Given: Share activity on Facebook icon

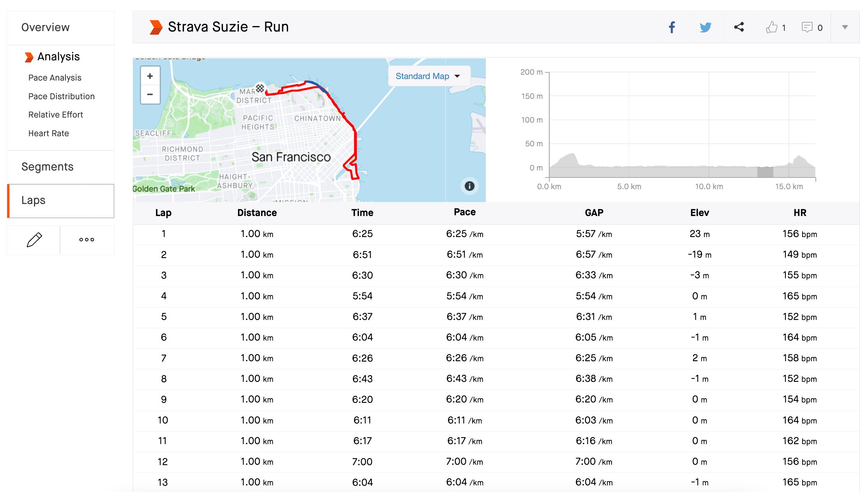Looking at the screenshot, I should 672,27.
